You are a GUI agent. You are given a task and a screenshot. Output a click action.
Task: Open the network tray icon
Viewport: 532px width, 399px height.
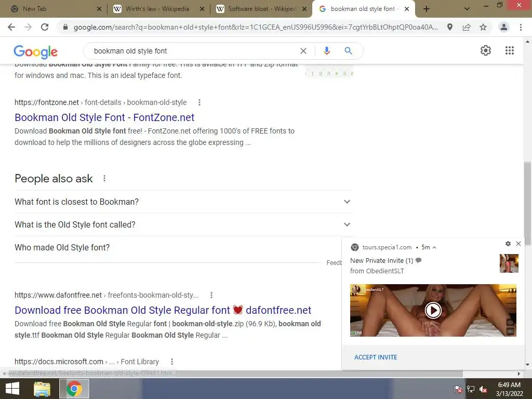click(x=471, y=389)
